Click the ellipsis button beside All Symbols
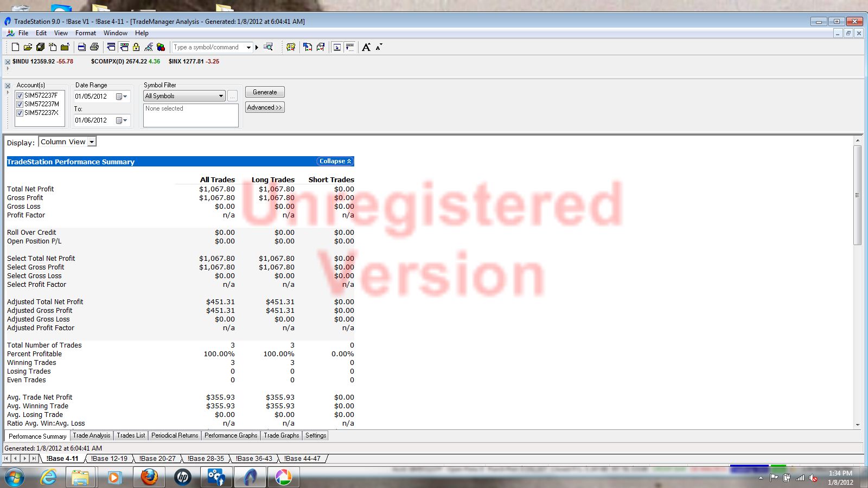 pyautogui.click(x=232, y=96)
